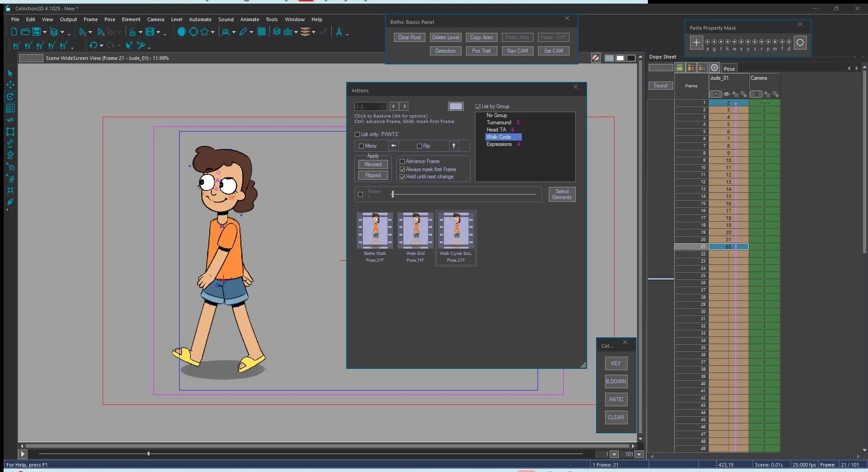Expand the Camera column triangle dropdown
Screen dimensions: 868x472
click(x=756, y=94)
